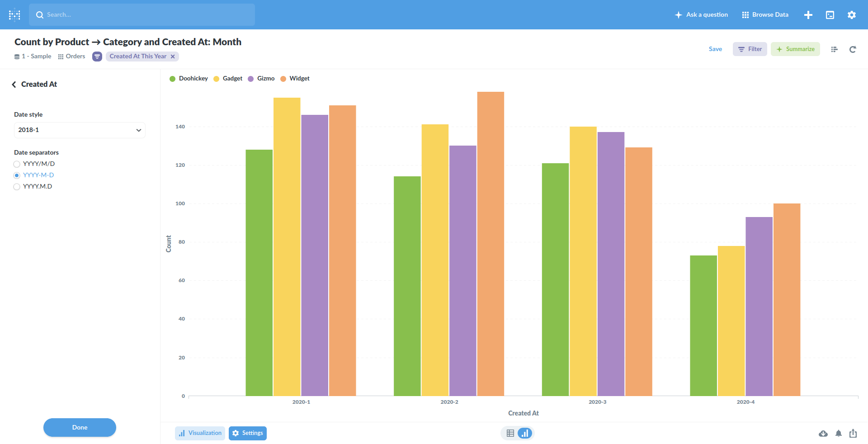Remove the Created At This Year filter
Image resolution: width=868 pixels, height=444 pixels.
pyautogui.click(x=173, y=56)
